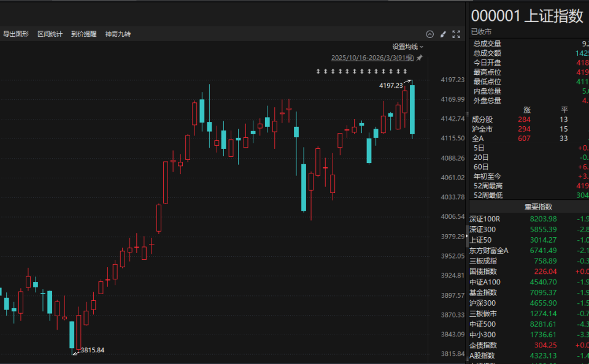Open the 重要指数 tab header
The width and height of the screenshot is (589, 364).
538,207
